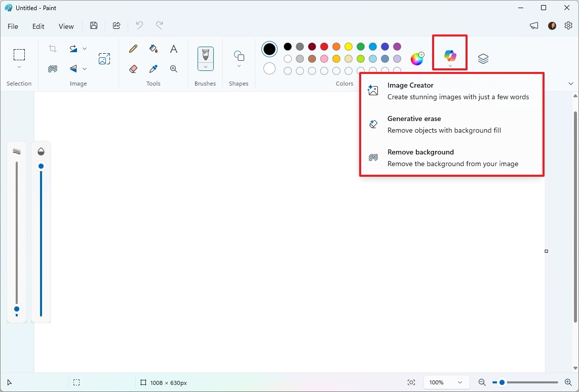The image size is (579, 392).
Task: Click the Fit to window icon
Action: coord(411,382)
